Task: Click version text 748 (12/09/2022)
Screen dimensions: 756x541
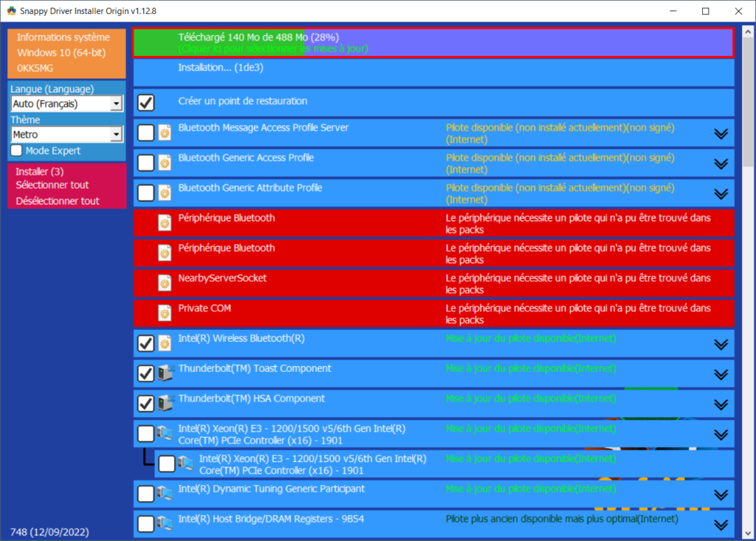Action: [49, 532]
